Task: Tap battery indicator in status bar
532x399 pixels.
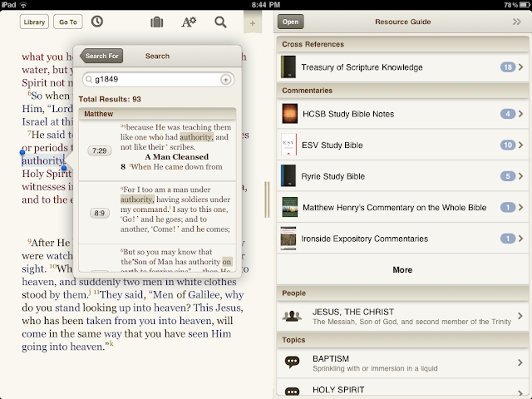Action: coord(524,5)
